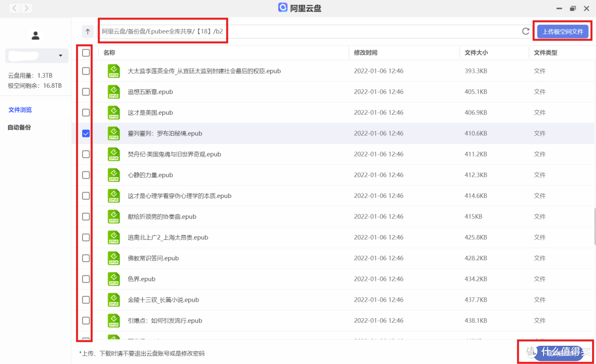Click EPUB icon of 大太监李莲英全传

point(114,71)
